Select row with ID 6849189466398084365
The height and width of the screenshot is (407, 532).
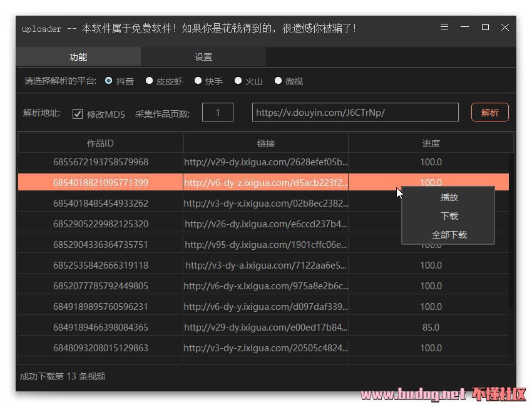pyautogui.click(x=101, y=327)
